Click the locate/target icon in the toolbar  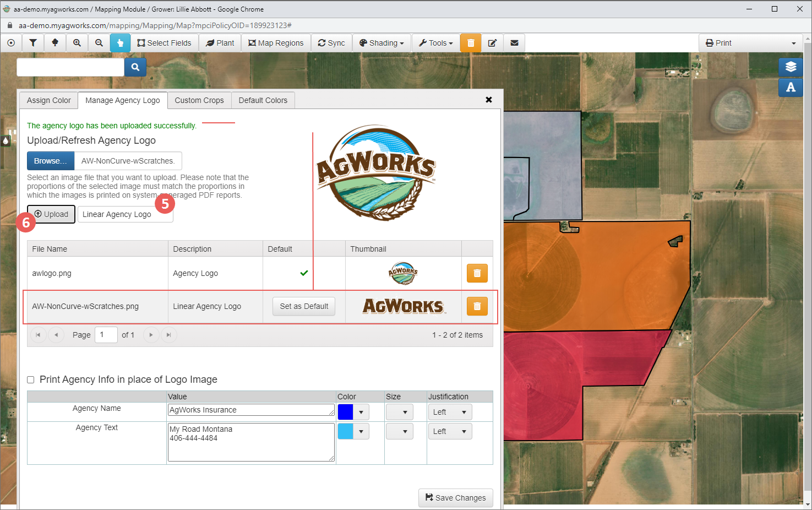point(11,43)
